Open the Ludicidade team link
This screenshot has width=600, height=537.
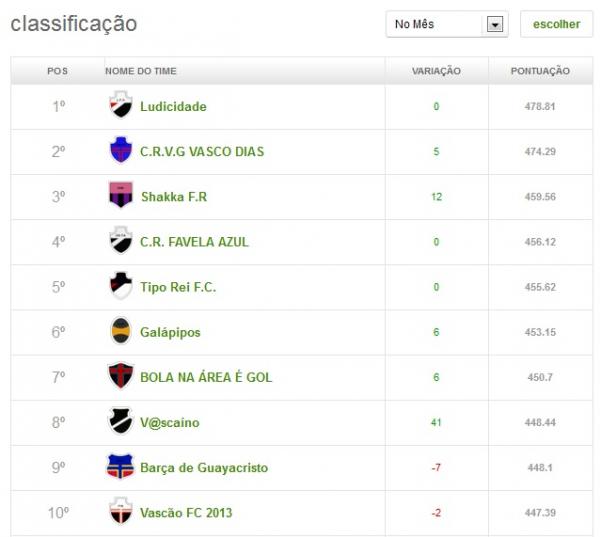point(173,106)
